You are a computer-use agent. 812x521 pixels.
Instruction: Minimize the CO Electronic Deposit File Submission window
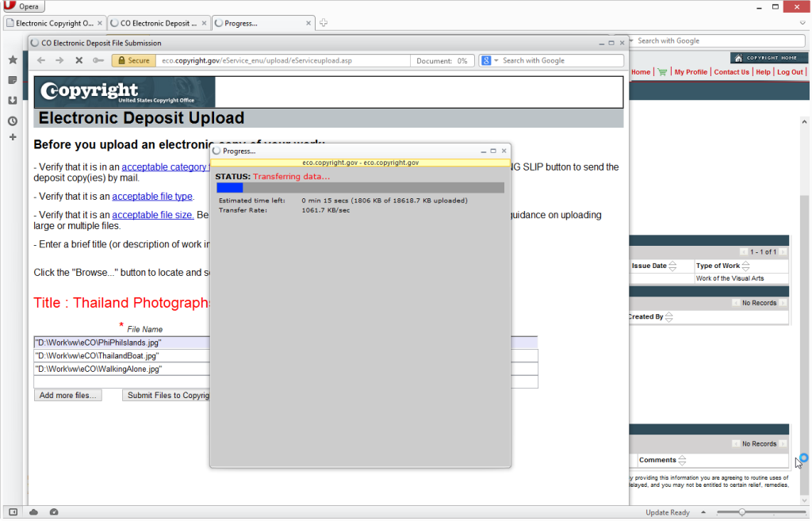point(601,44)
